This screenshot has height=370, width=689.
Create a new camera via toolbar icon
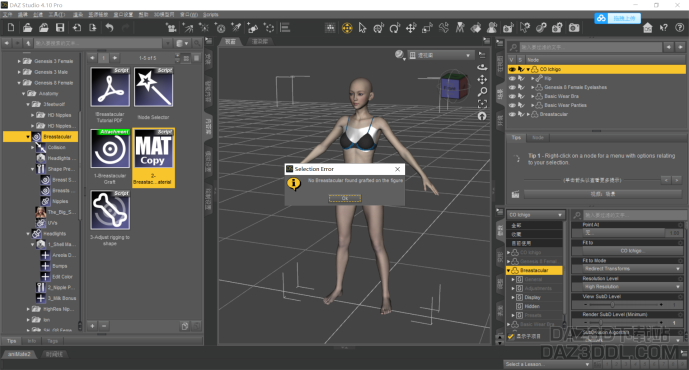pyautogui.click(x=171, y=28)
